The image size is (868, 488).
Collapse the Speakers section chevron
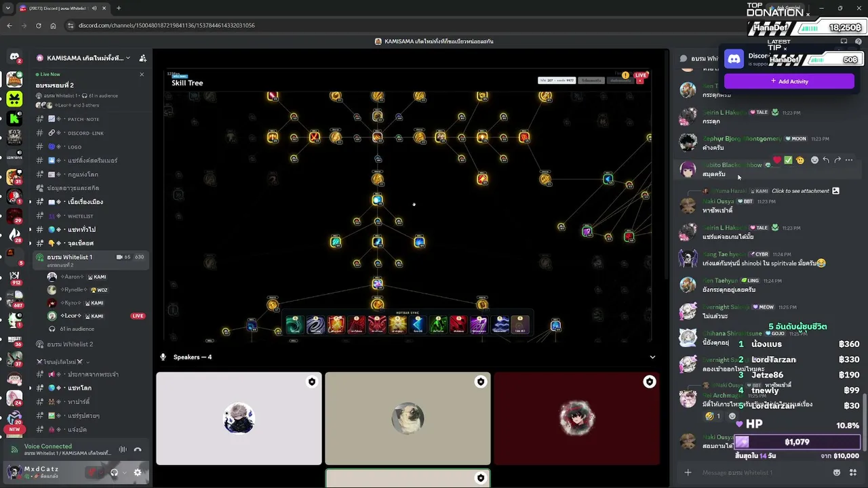(x=652, y=357)
